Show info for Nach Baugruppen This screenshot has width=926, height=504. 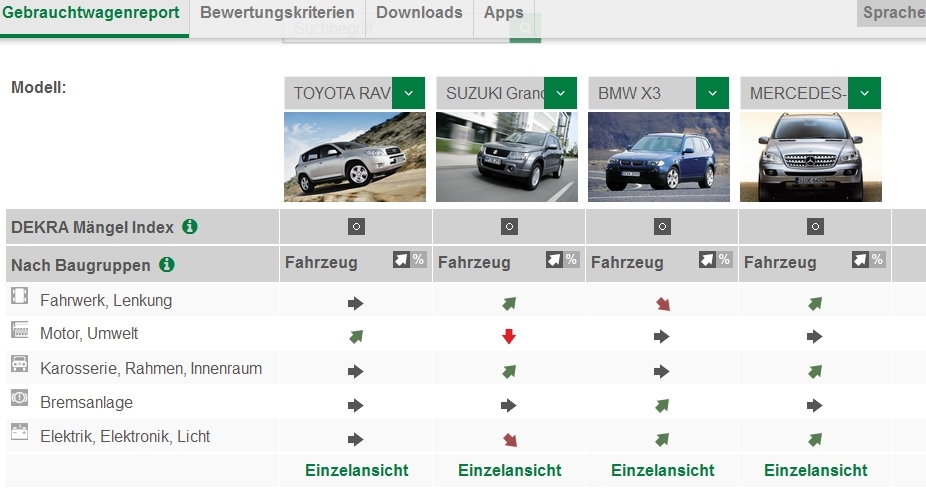point(167,264)
